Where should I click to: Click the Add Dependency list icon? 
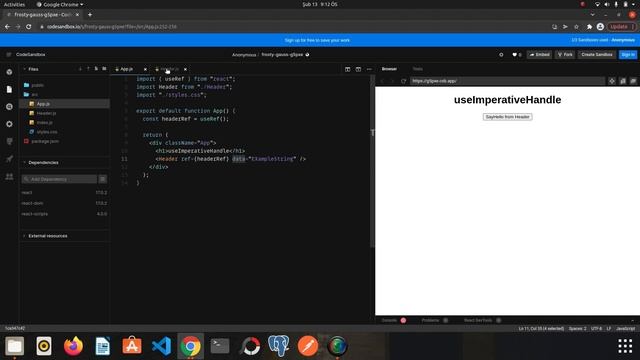102,179
